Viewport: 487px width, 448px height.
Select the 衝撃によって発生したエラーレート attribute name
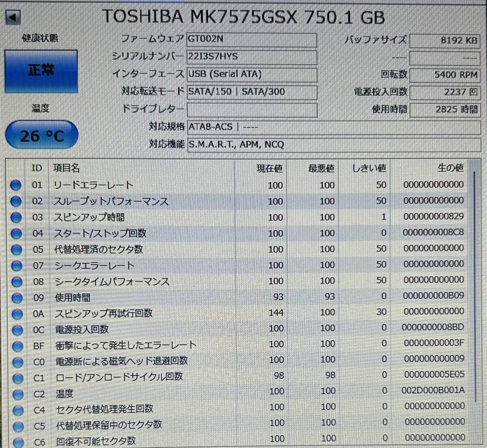126,346
